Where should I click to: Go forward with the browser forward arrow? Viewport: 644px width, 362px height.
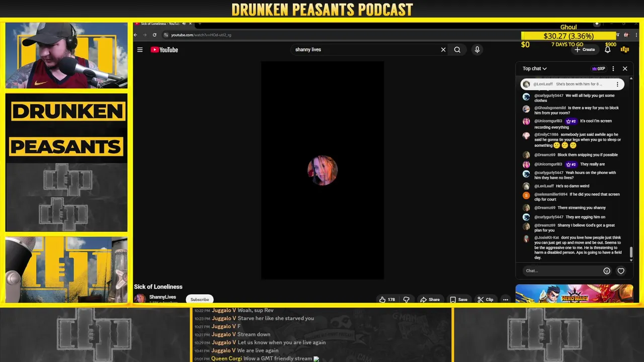(x=145, y=35)
